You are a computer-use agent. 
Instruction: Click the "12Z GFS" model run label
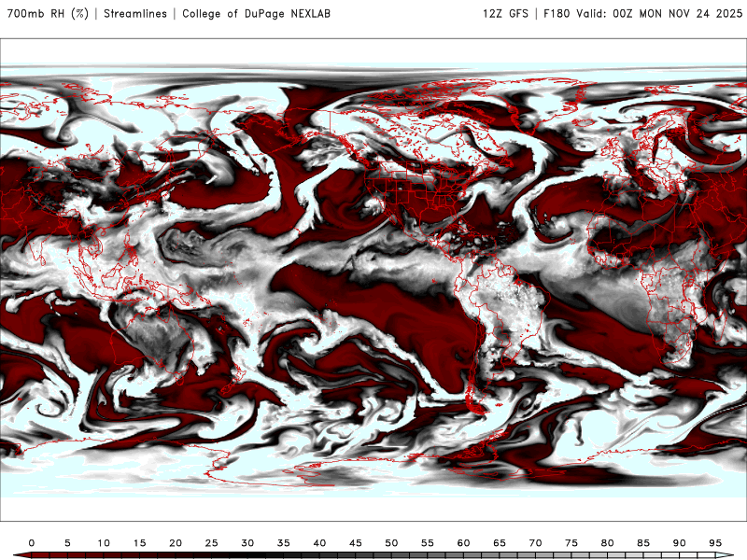click(505, 13)
